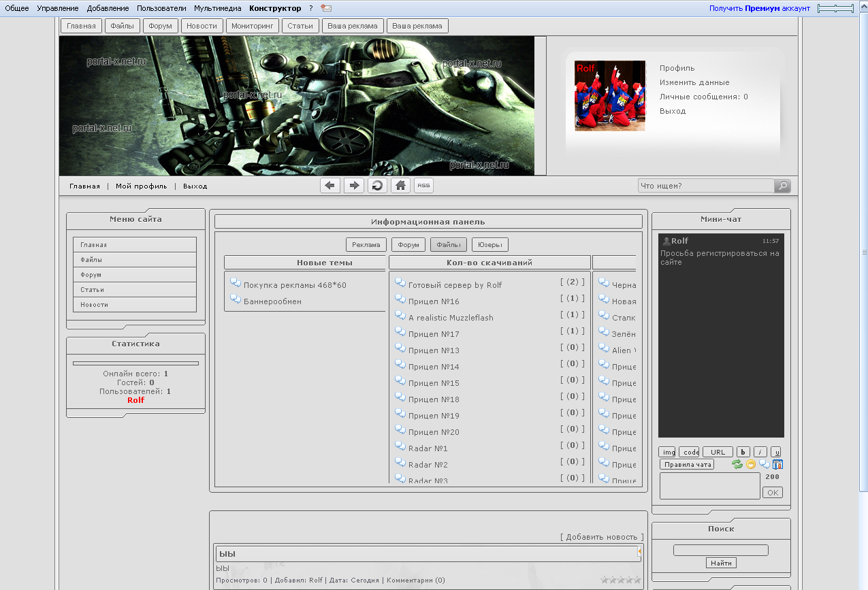
Task: Click the bubble icon beside "Баннерообмен"
Action: [236, 299]
